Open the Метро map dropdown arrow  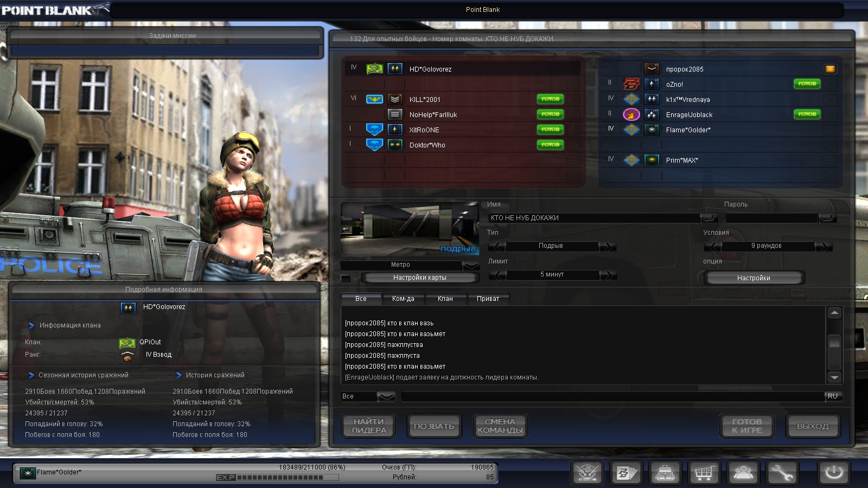pyautogui.click(x=471, y=265)
